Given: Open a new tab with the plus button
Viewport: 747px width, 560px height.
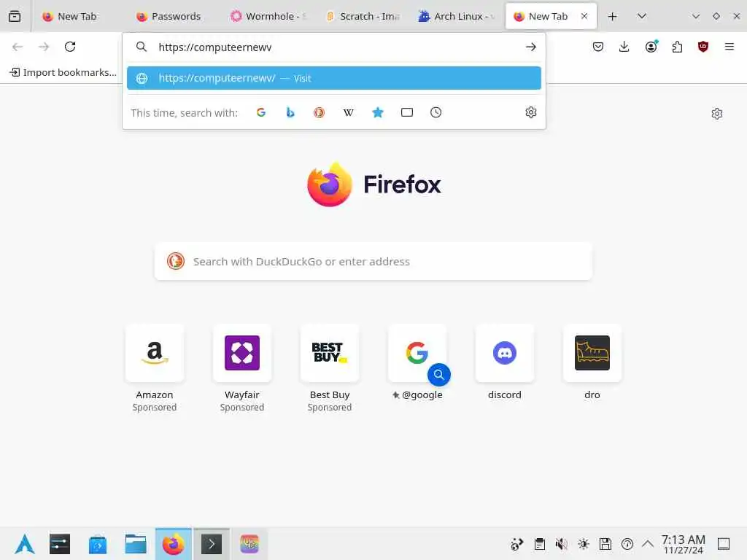Looking at the screenshot, I should click(x=613, y=16).
